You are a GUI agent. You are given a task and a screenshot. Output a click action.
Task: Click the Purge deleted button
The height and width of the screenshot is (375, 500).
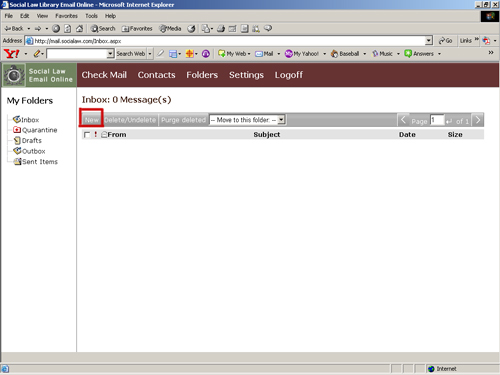tap(183, 120)
